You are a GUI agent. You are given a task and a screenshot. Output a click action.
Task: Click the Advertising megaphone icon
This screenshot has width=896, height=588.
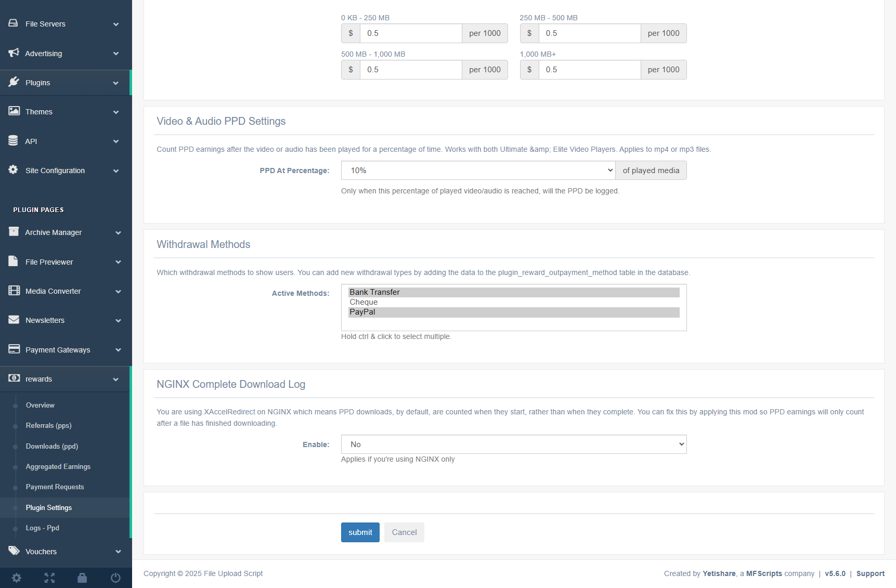[14, 53]
